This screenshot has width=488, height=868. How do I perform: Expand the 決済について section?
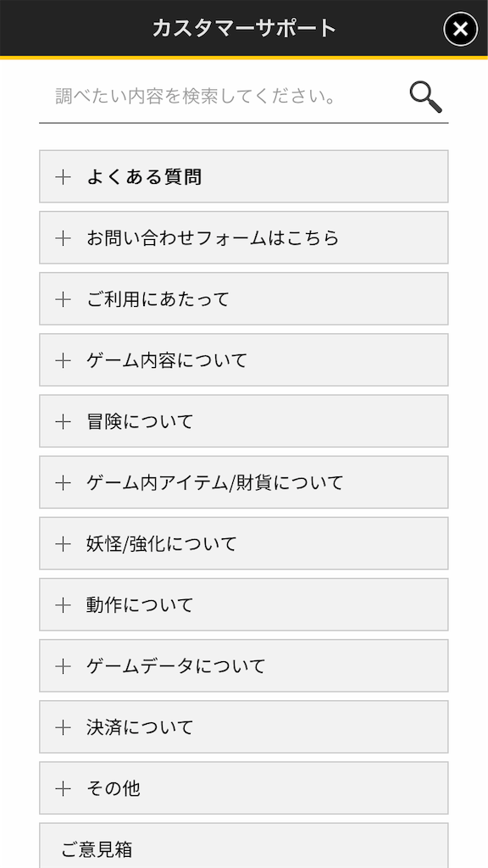tap(244, 727)
